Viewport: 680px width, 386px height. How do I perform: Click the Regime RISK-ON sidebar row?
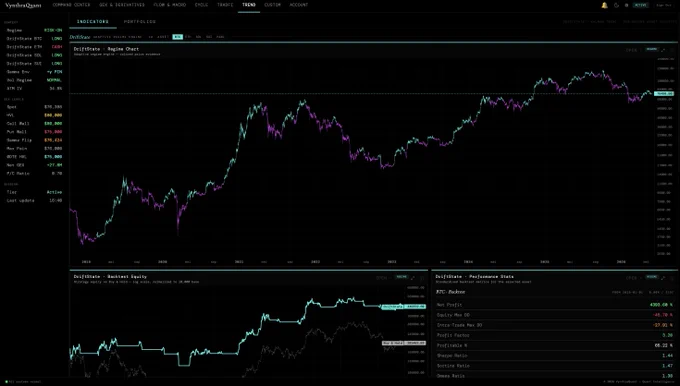point(34,30)
